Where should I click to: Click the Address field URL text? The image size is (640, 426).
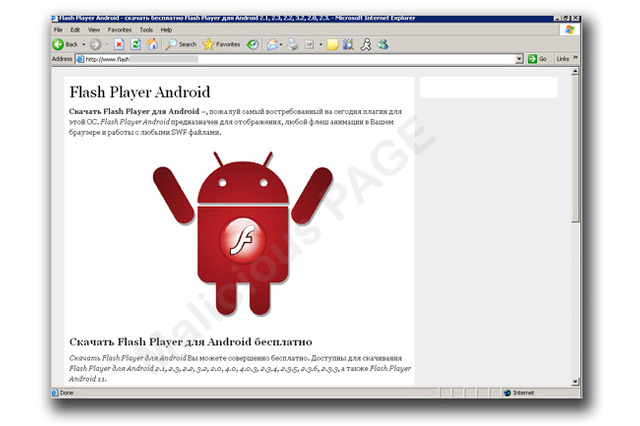[x=108, y=59]
